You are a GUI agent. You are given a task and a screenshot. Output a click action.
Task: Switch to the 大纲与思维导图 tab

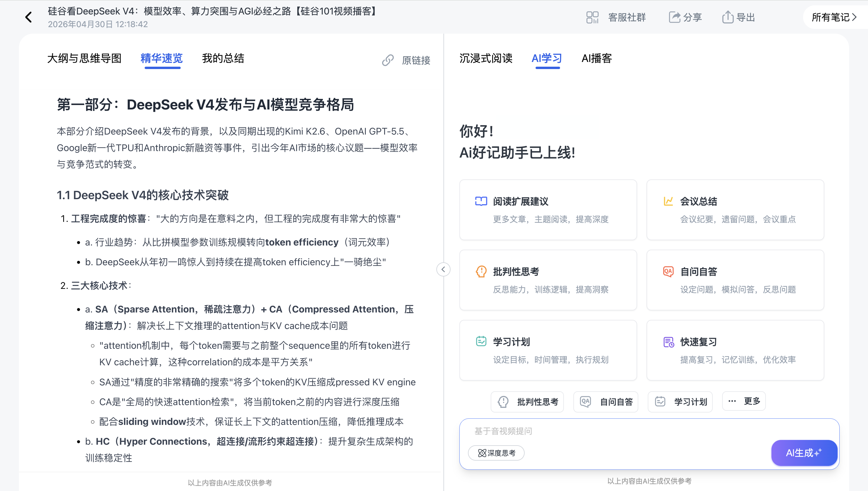click(x=84, y=58)
